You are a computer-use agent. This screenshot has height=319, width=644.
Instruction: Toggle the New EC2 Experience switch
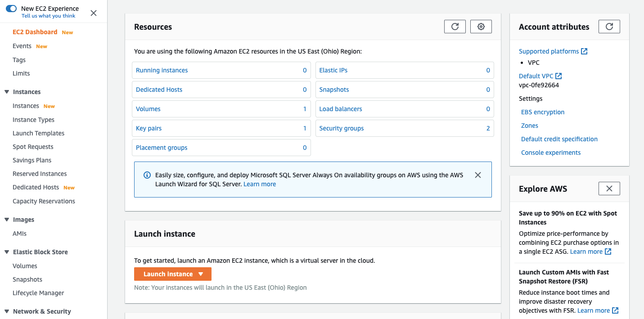click(x=11, y=9)
